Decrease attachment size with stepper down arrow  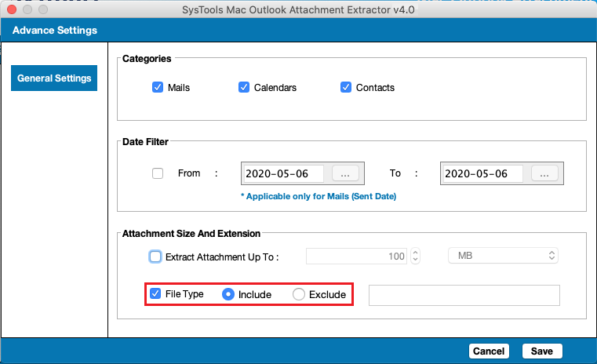415,260
